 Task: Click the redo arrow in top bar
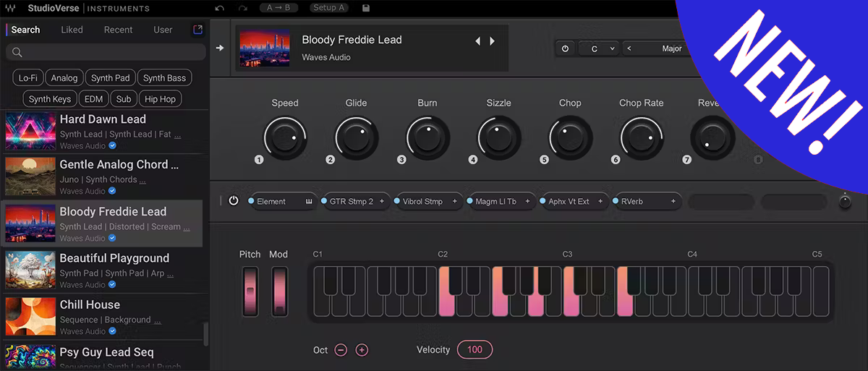pos(243,8)
